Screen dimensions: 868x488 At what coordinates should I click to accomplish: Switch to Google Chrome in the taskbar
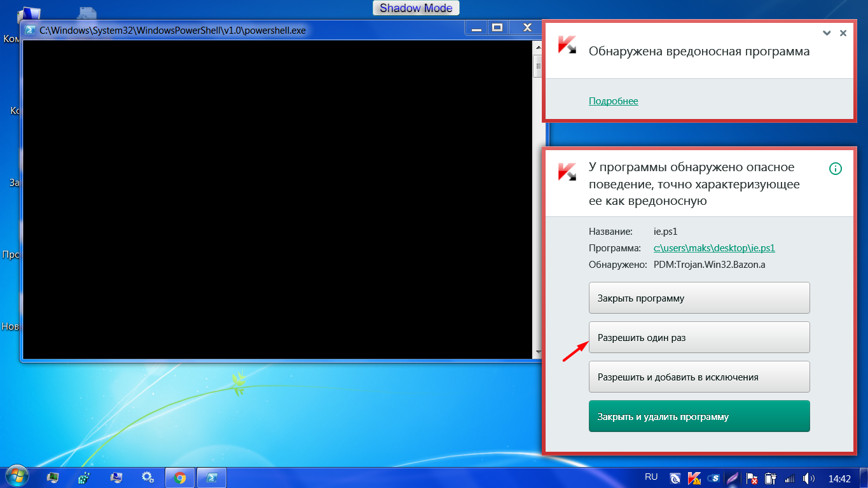point(179,477)
